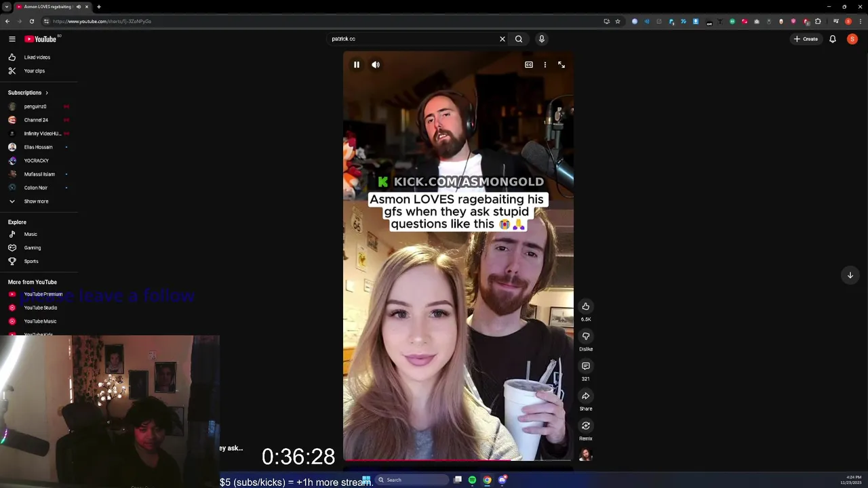
Task: Click the search magnifier button
Action: (x=519, y=39)
